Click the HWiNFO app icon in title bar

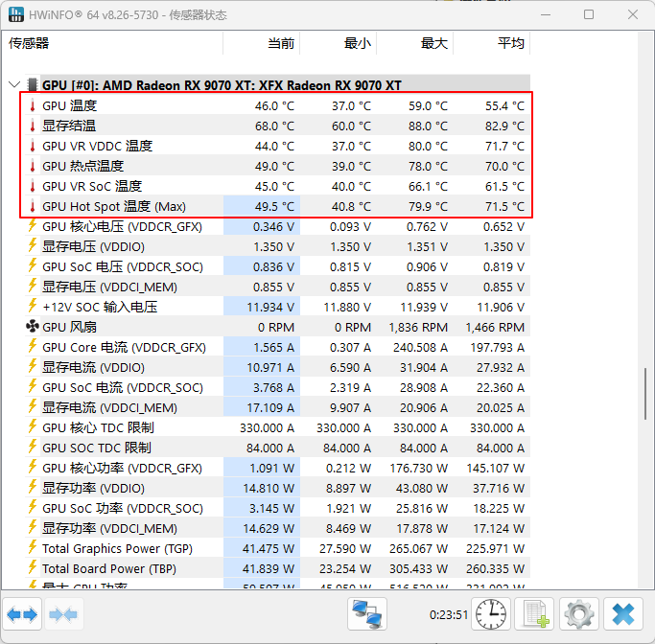point(16,14)
